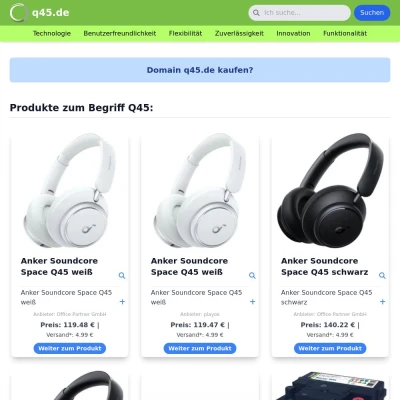Click Weiter zum Produkt for 119.48 € headphones

[x=70, y=348]
